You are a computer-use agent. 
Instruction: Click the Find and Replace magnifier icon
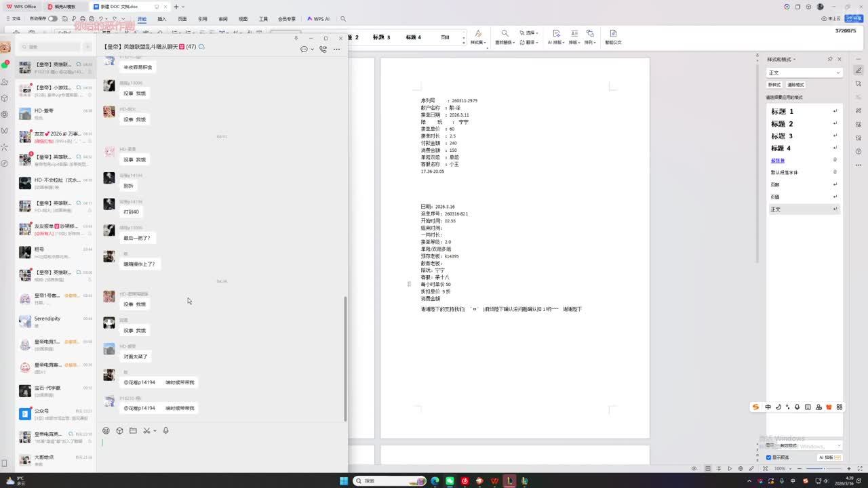pos(505,33)
